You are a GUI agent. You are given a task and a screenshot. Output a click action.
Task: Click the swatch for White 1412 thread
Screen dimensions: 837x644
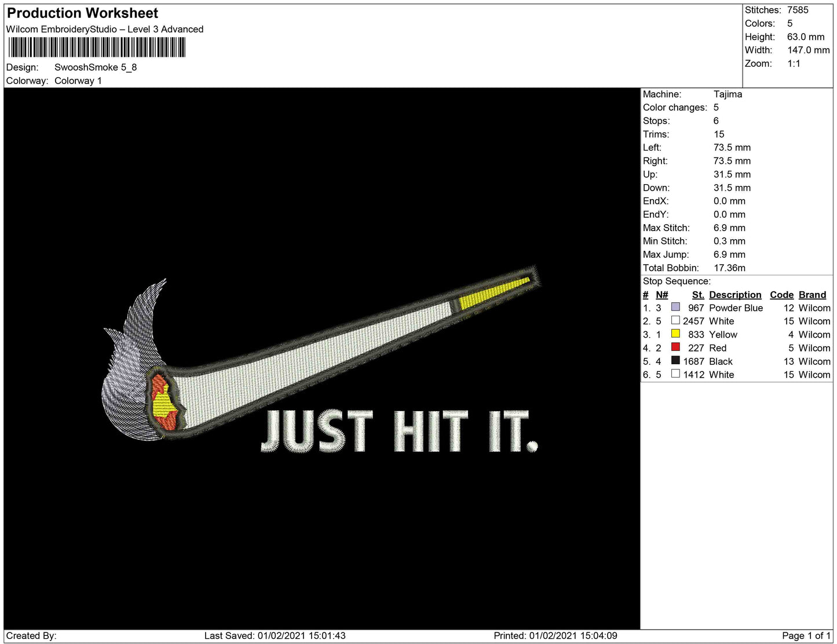[x=675, y=374]
